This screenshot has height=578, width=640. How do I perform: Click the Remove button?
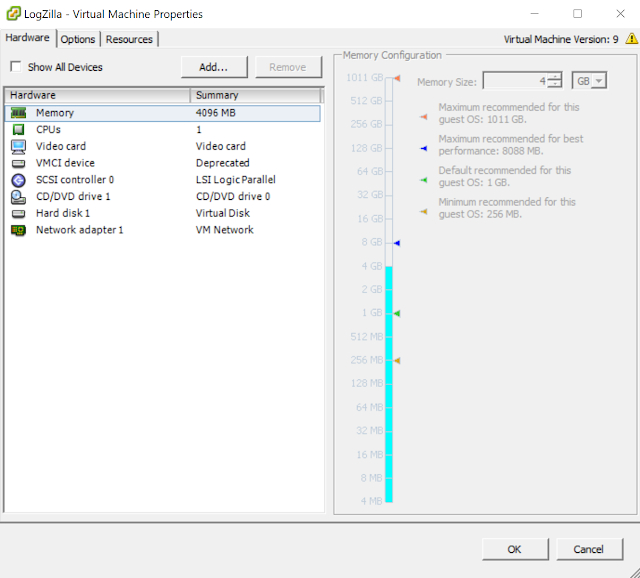[288, 67]
